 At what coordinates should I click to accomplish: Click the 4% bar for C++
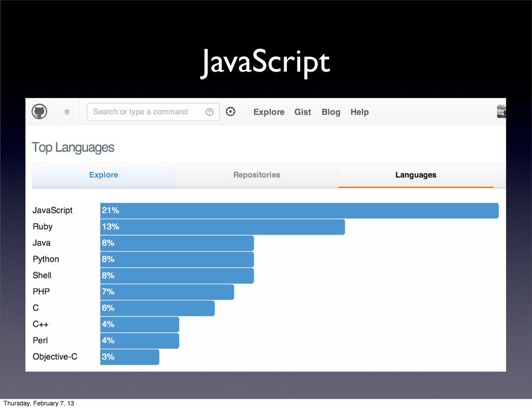pos(139,324)
